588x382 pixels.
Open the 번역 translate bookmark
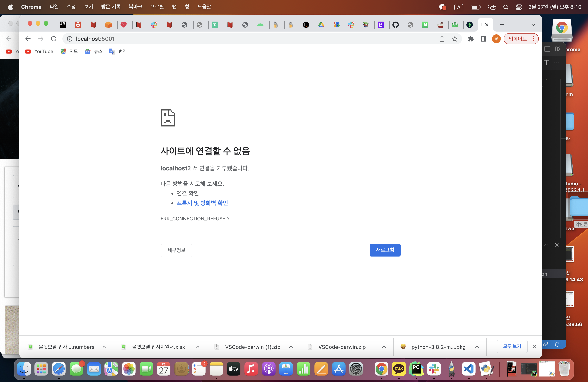point(118,51)
